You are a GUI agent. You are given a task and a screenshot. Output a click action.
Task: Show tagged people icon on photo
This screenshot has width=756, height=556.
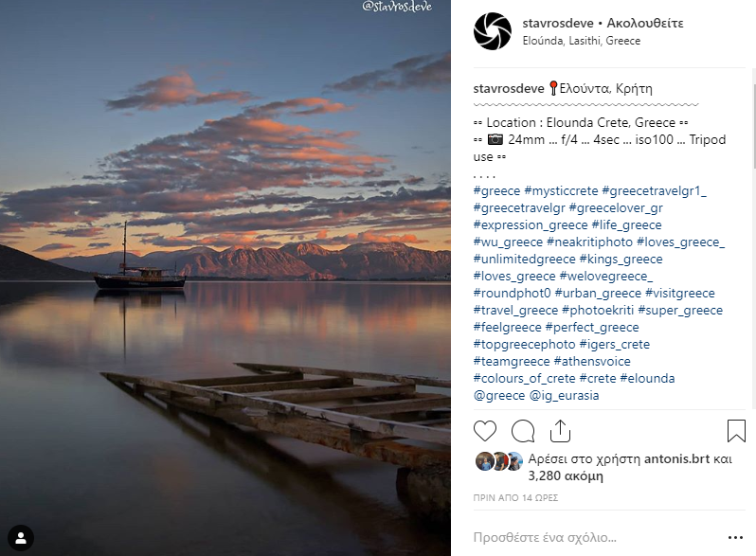[21, 537]
